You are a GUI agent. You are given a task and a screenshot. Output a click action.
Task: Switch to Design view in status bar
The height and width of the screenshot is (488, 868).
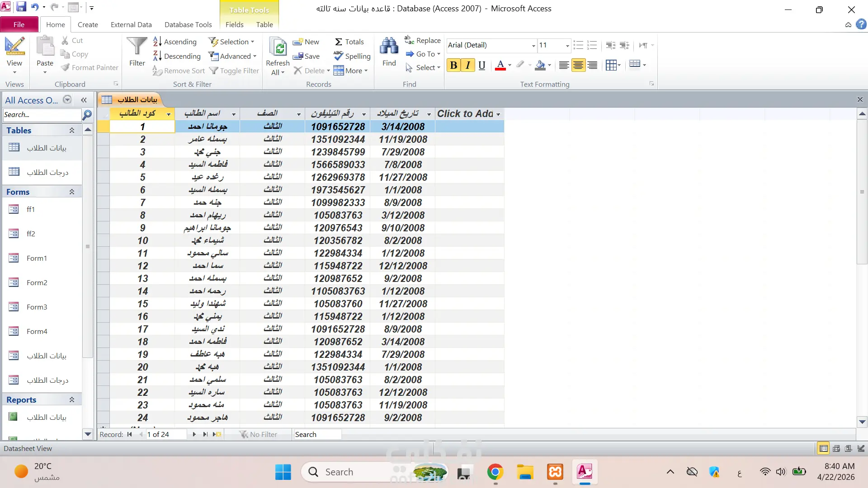[861, 448]
